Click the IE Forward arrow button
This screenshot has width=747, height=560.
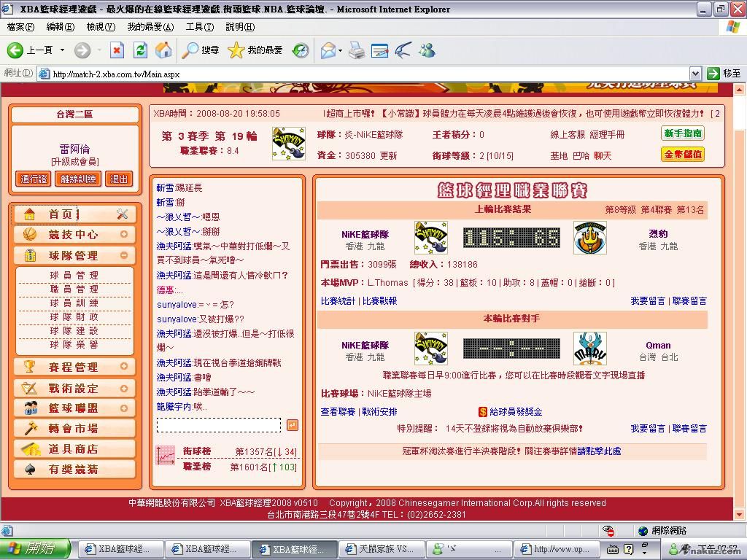[x=82, y=50]
